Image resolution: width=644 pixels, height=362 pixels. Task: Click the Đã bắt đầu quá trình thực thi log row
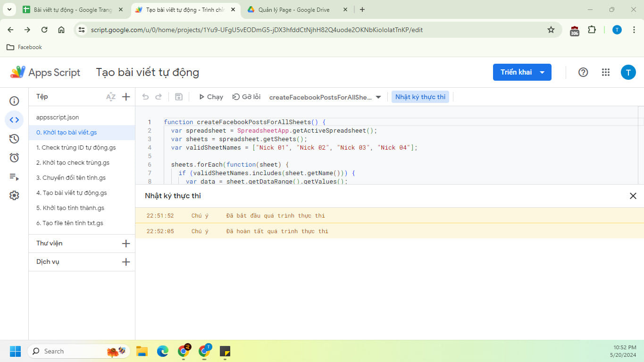pyautogui.click(x=389, y=216)
